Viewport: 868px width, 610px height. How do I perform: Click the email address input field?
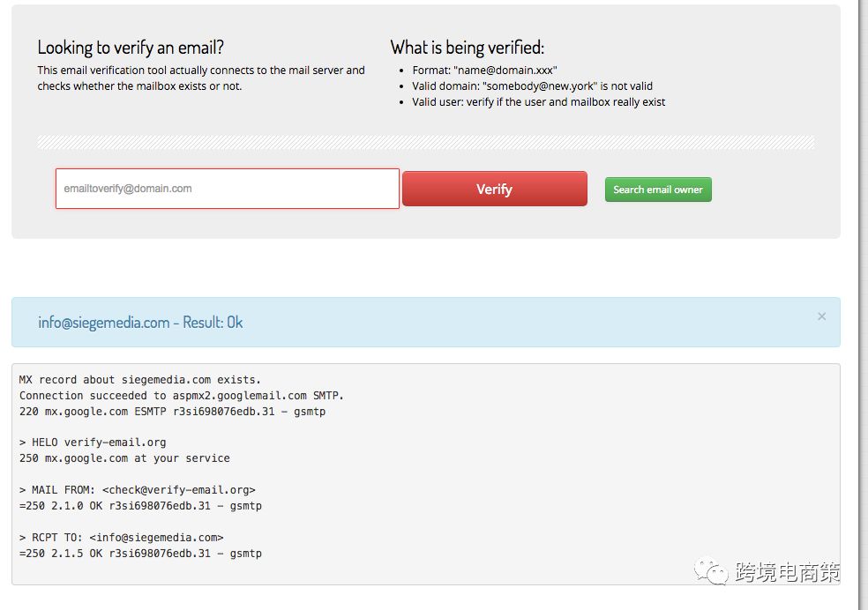(x=227, y=189)
